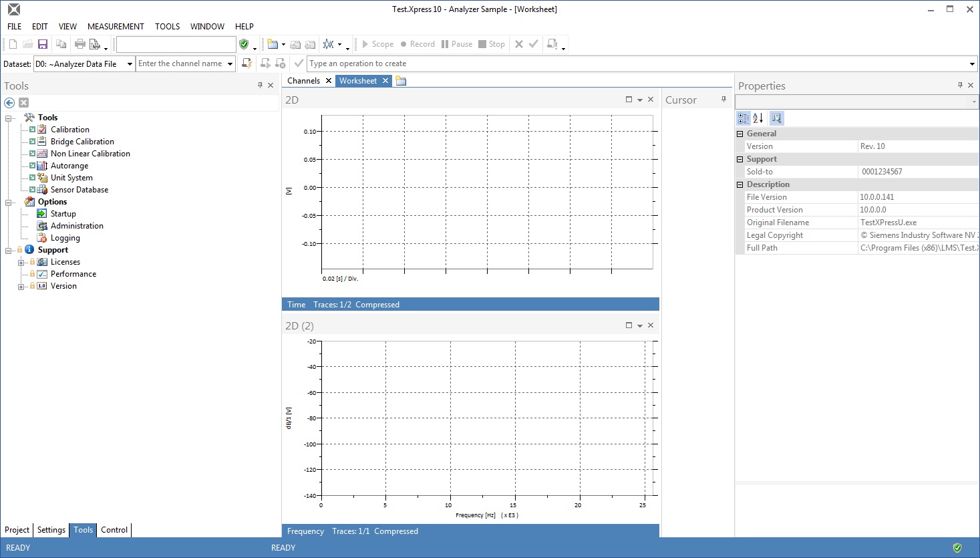Open the MEASUREMENT menu
980x558 pixels.
[x=116, y=27]
